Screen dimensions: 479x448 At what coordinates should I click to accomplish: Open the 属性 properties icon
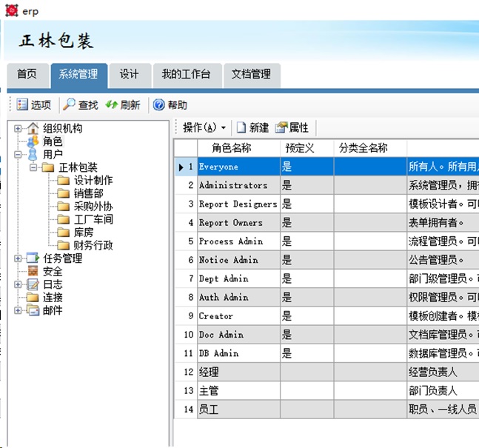(281, 128)
